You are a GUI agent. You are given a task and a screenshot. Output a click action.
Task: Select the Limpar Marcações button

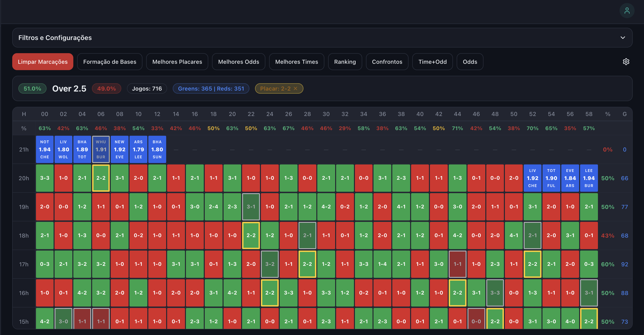pos(43,62)
